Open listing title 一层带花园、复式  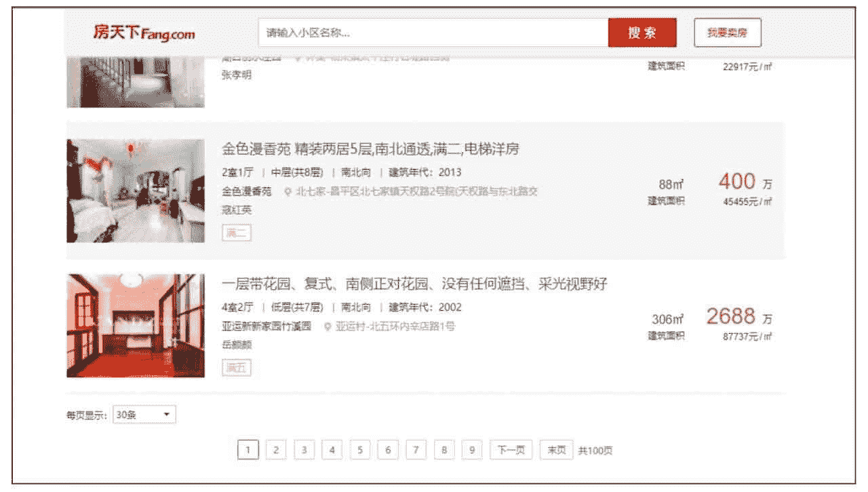coord(414,284)
